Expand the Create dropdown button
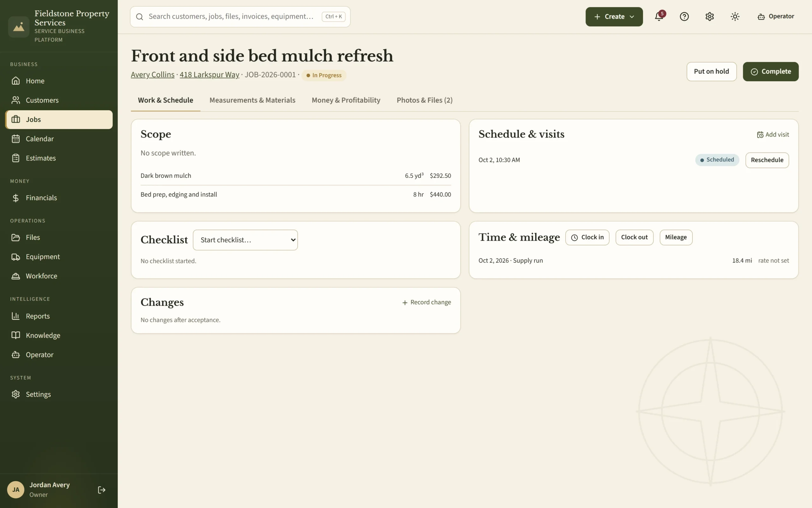 (614, 17)
